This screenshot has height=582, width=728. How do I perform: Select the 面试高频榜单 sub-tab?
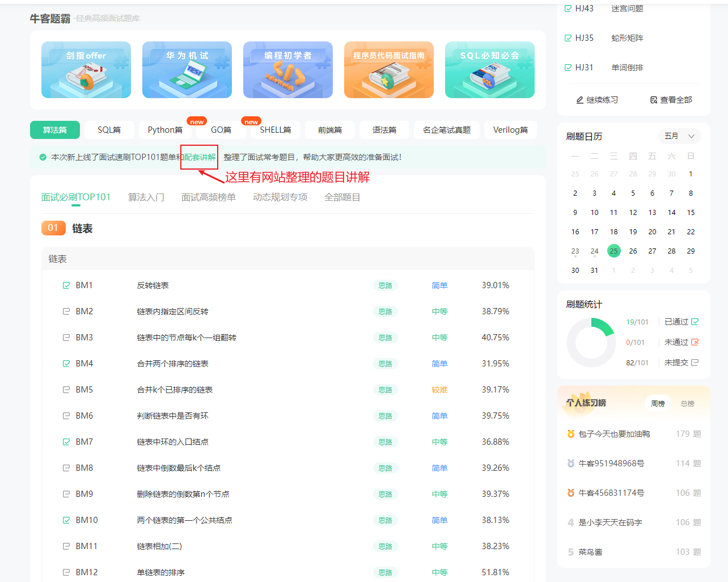click(x=209, y=197)
